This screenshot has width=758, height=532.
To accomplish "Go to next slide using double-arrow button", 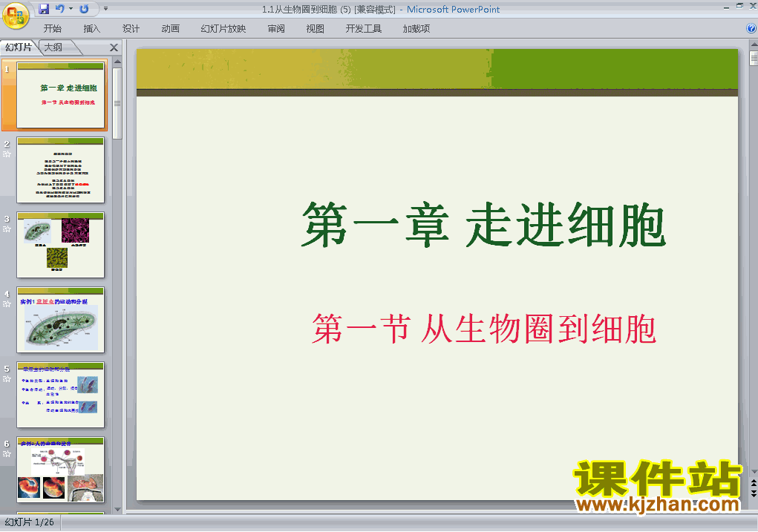I will 754,493.
